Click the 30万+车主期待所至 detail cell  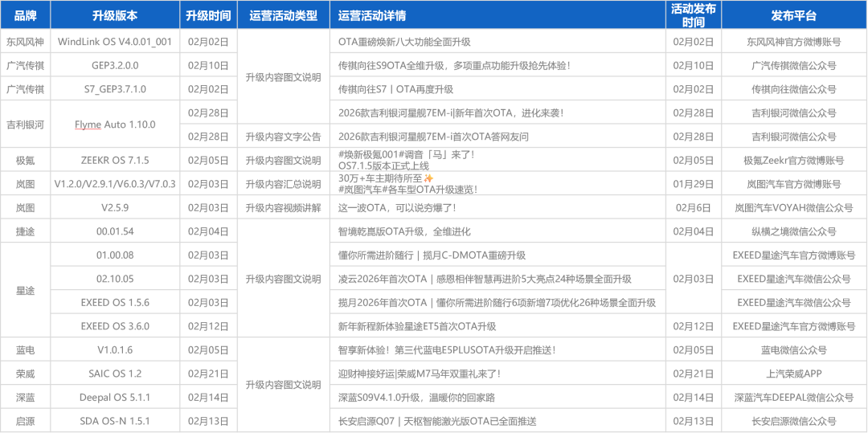pyautogui.click(x=497, y=184)
